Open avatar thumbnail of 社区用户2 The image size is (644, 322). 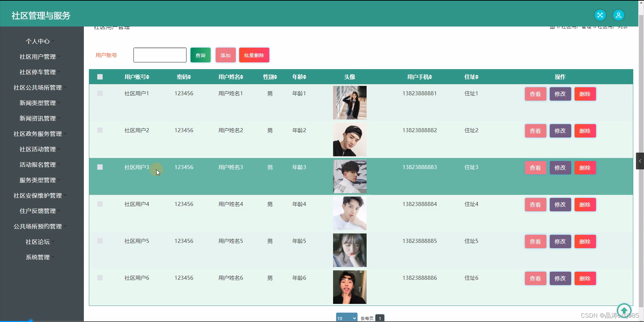[x=350, y=140]
